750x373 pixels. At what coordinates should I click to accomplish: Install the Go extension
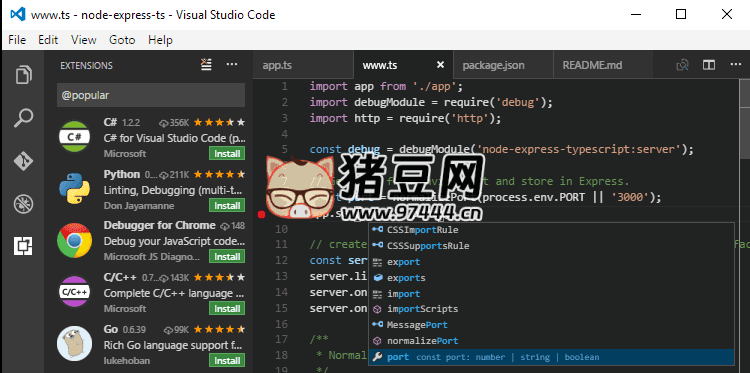pyautogui.click(x=227, y=360)
